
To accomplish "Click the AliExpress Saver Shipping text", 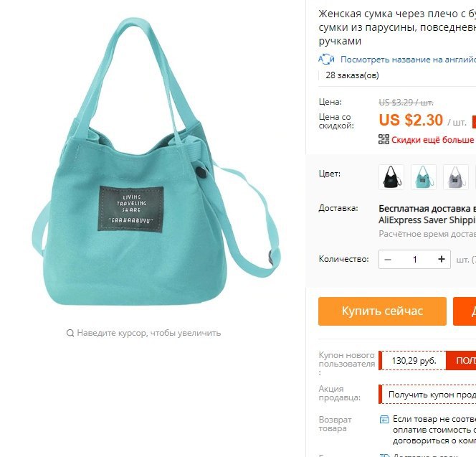I will [427, 220].
